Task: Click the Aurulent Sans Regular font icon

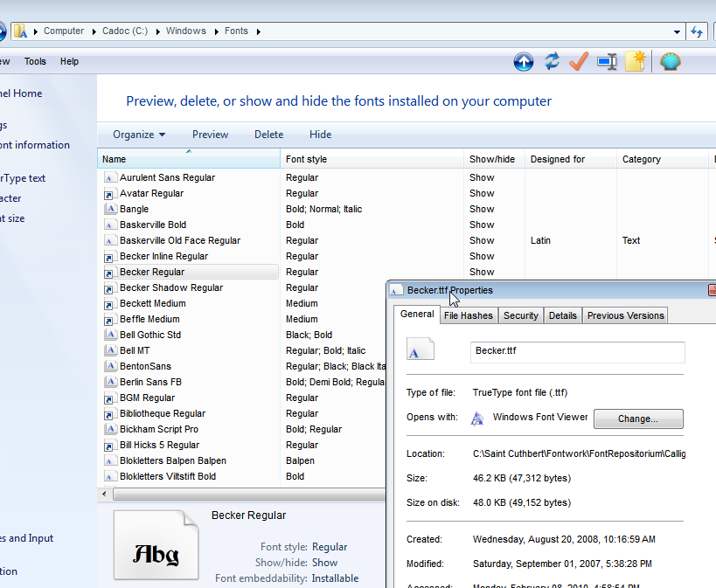Action: point(109,177)
